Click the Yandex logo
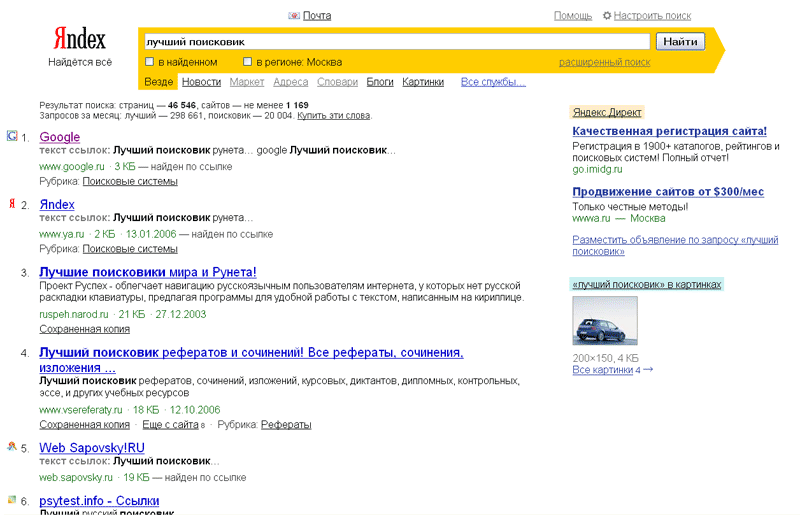Image resolution: width=800 pixels, height=515 pixels. click(x=80, y=39)
